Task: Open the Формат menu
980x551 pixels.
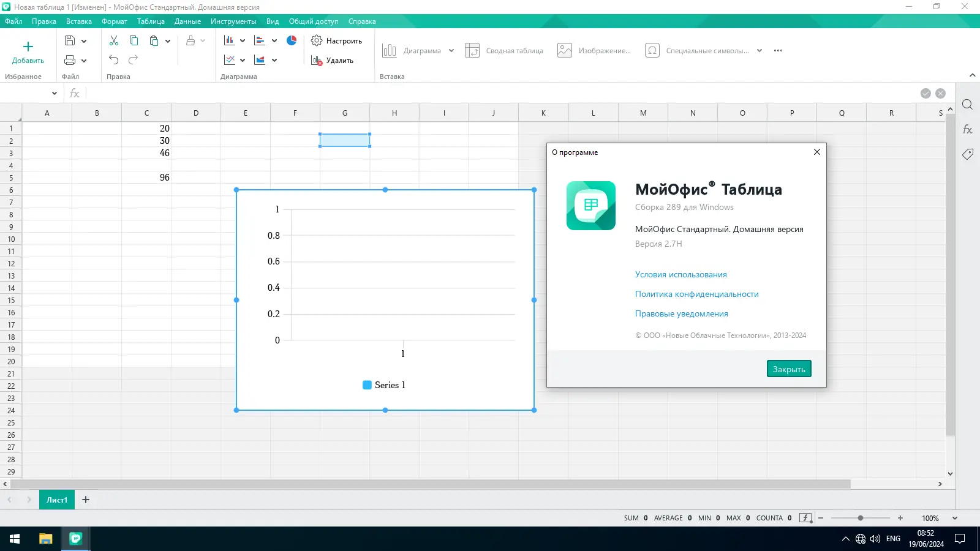Action: (x=115, y=21)
